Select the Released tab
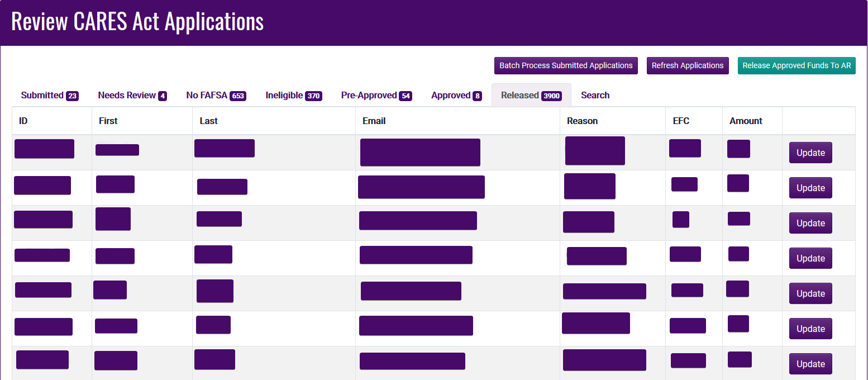868x380 pixels. point(531,96)
